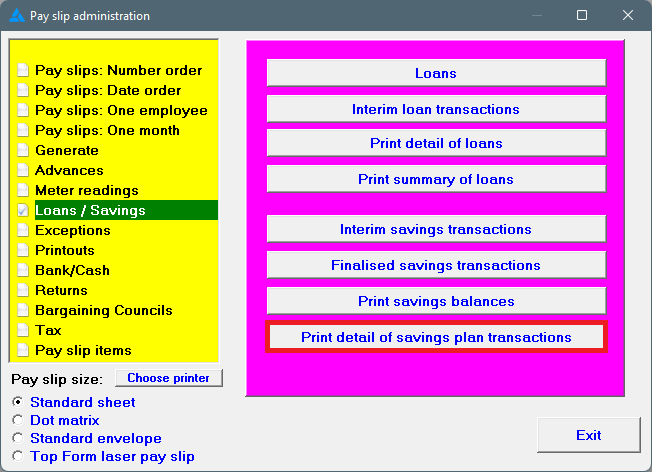
Task: Select the Dot matrix pay slip size
Action: (x=18, y=420)
